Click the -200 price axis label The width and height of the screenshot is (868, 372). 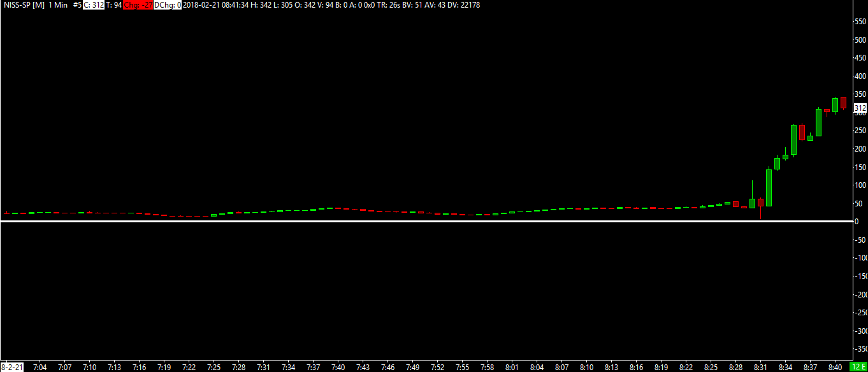860,295
